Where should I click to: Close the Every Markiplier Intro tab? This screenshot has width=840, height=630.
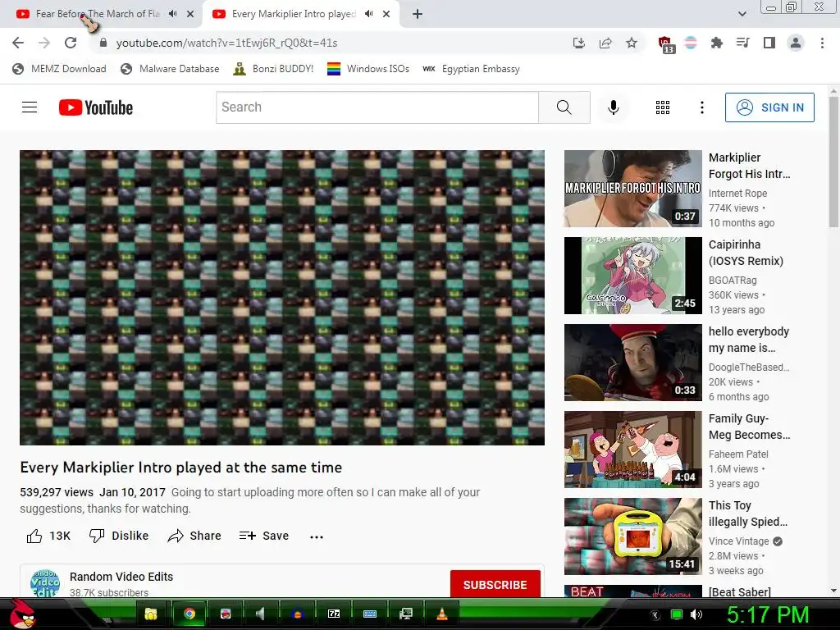(386, 14)
